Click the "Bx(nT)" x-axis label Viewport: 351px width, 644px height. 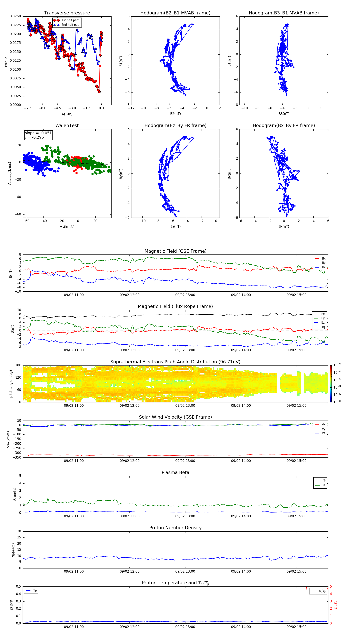pos(284,227)
